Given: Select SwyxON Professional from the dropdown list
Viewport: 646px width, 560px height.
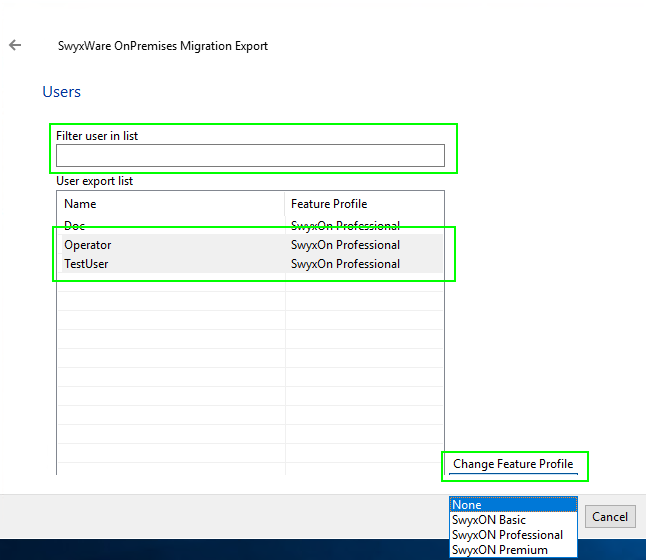Looking at the screenshot, I should (513, 535).
